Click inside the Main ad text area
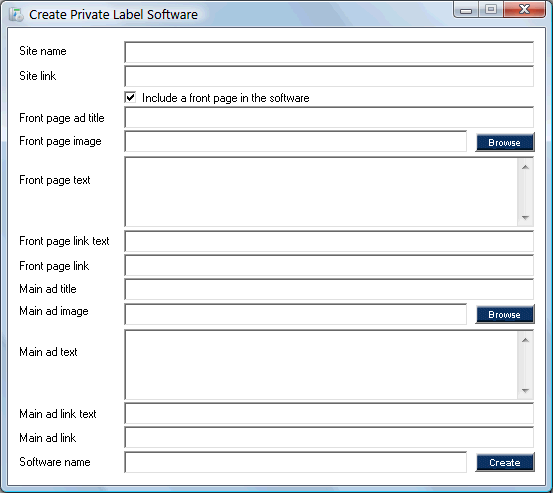This screenshot has width=553, height=493. [x=321, y=365]
